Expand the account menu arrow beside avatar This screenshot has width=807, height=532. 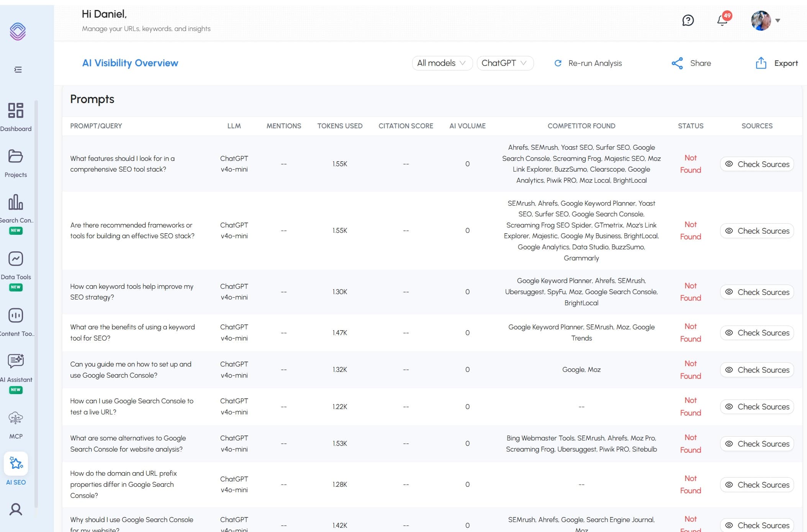(x=778, y=21)
